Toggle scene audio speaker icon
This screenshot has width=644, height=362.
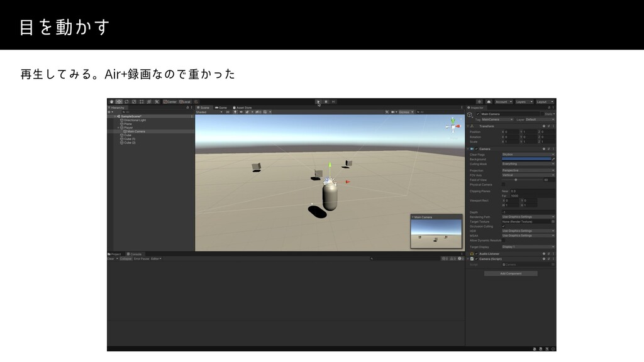(x=241, y=112)
